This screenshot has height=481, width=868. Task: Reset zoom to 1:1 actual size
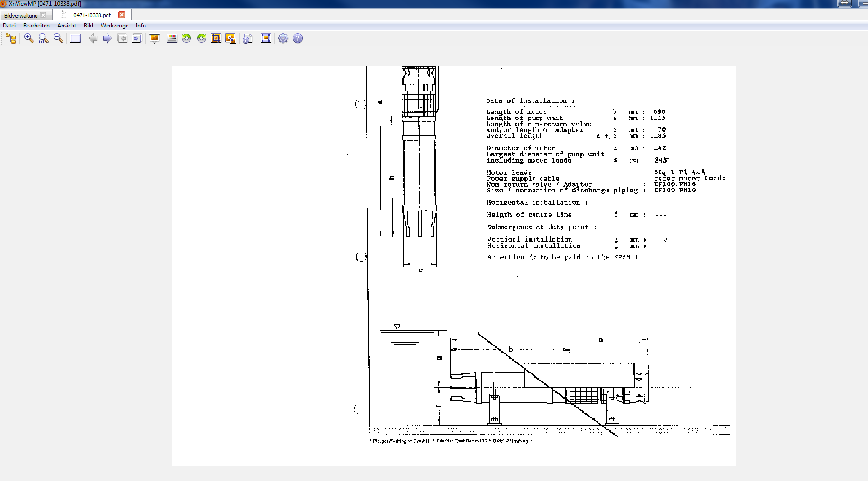43,38
